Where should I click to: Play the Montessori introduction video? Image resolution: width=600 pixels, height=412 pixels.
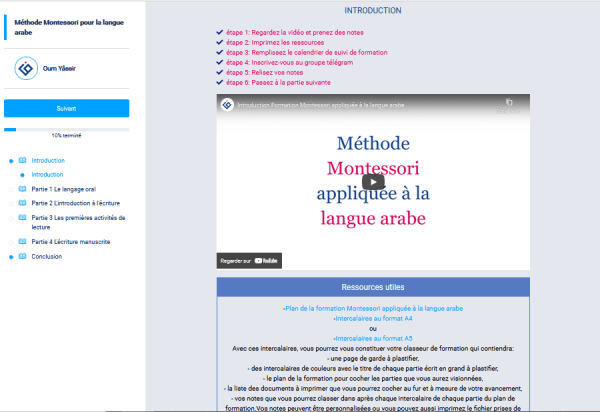pos(373,182)
